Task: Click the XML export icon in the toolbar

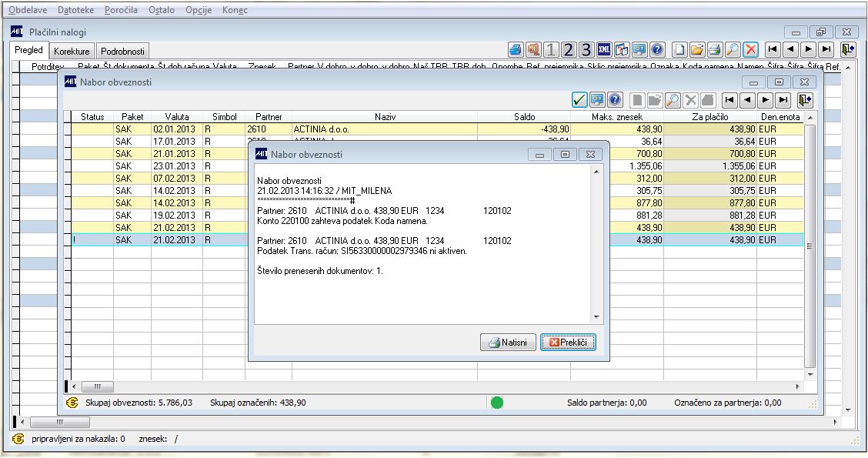Action: [x=604, y=50]
